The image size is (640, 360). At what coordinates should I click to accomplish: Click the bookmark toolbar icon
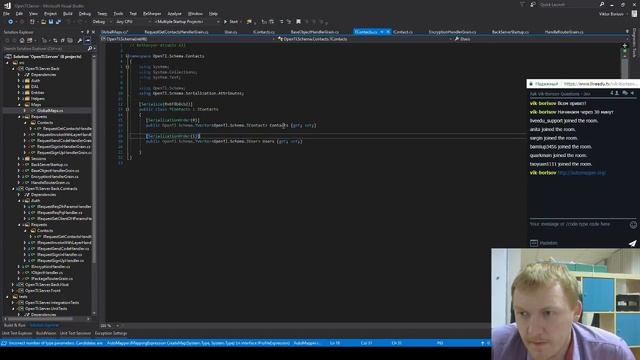(x=298, y=22)
